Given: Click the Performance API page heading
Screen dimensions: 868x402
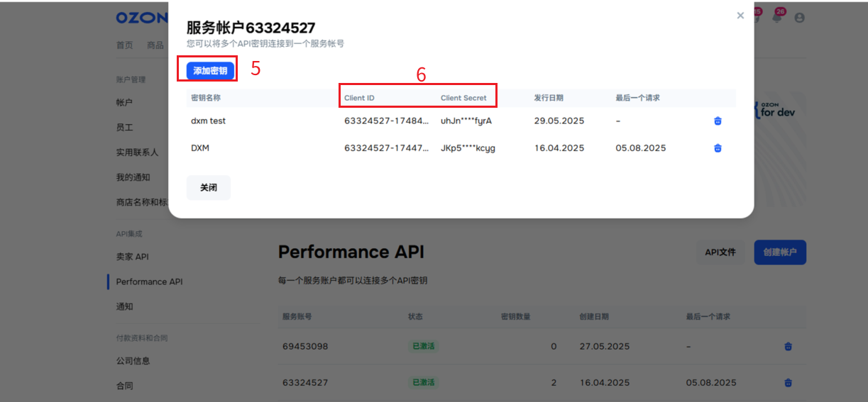Looking at the screenshot, I should 351,252.
